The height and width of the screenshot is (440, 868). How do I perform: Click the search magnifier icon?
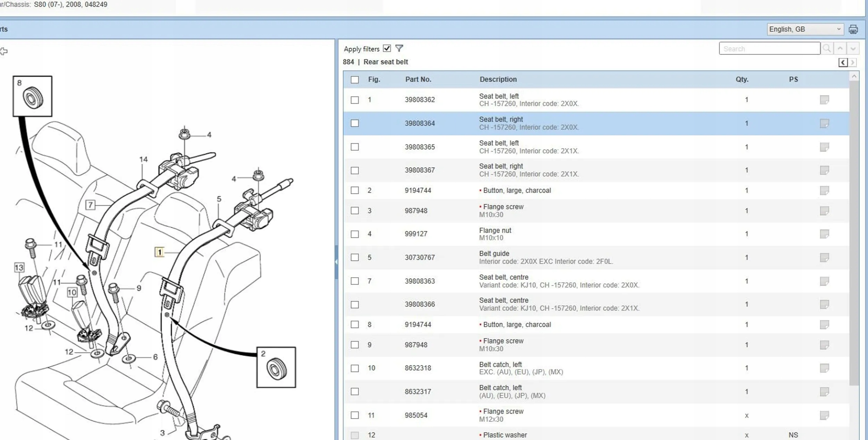point(827,49)
